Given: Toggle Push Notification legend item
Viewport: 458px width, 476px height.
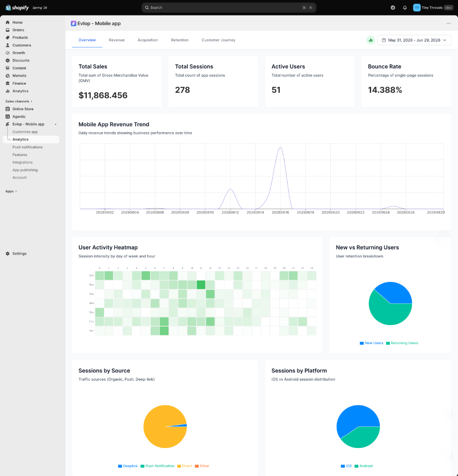Looking at the screenshot, I should 158,466.
